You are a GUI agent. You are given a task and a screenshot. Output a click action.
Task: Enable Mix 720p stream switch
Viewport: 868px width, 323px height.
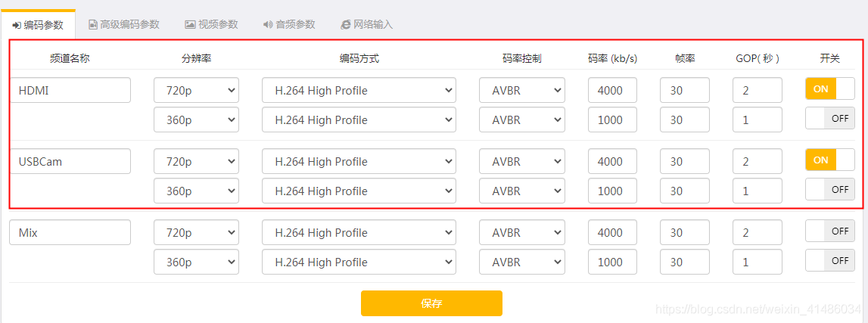coord(830,231)
